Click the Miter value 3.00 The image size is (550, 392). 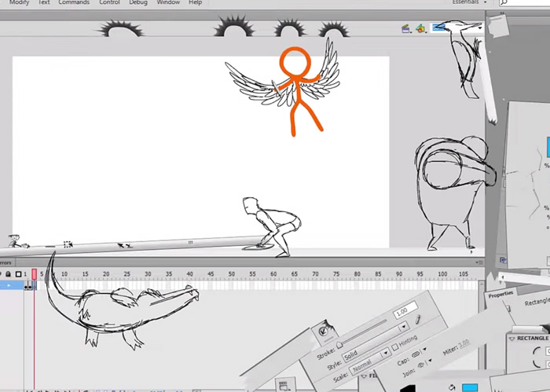464,343
